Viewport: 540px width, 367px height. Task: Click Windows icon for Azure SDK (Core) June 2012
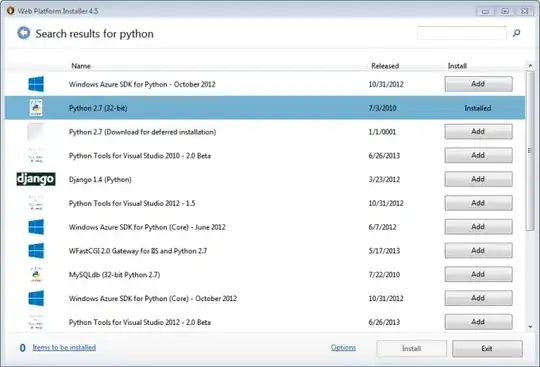(36, 227)
